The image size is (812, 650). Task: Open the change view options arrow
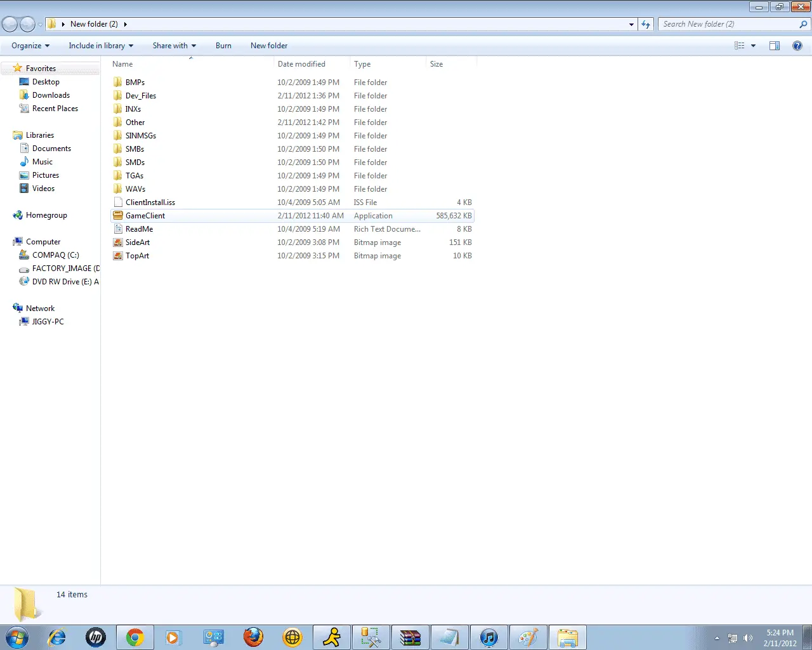[753, 46]
